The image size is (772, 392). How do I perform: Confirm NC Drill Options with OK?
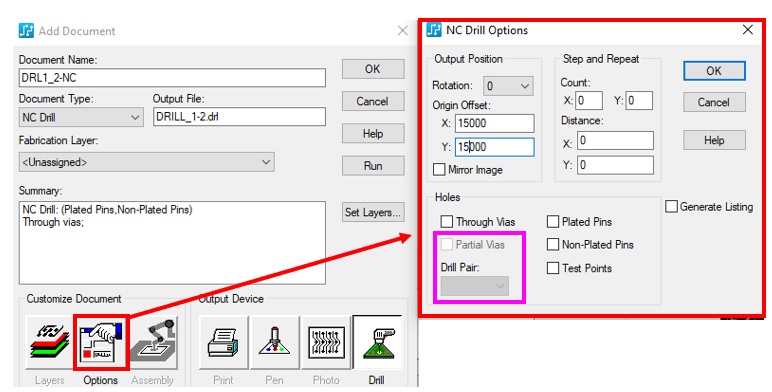[714, 71]
